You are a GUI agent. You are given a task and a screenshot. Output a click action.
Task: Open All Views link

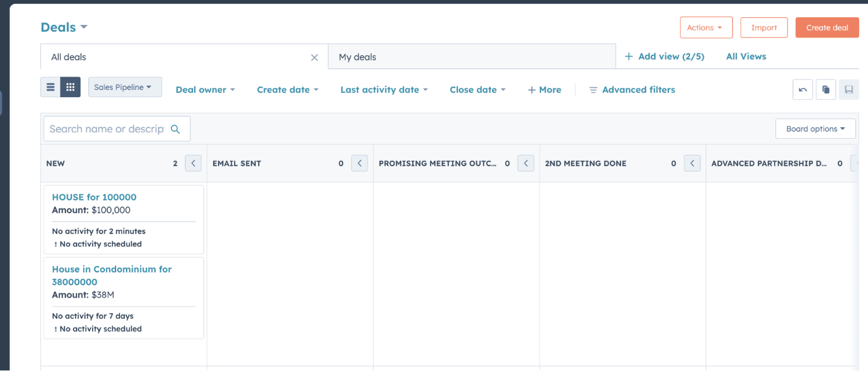click(x=746, y=56)
